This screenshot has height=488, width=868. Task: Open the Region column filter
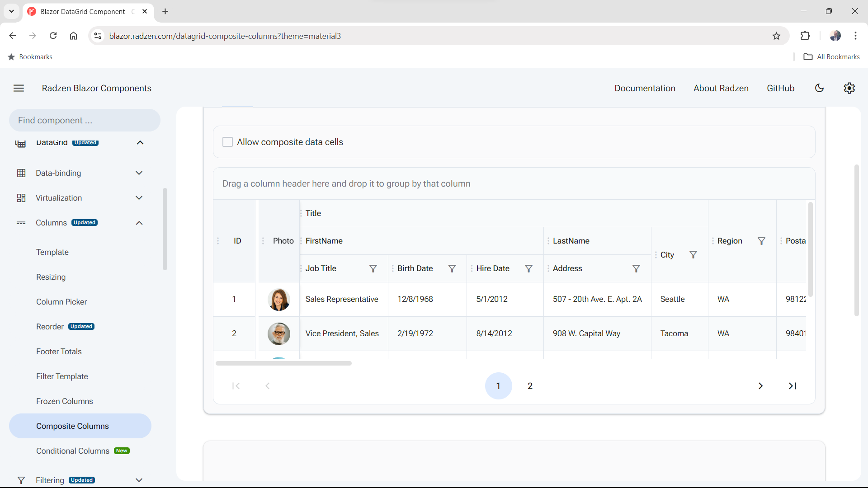(x=761, y=241)
